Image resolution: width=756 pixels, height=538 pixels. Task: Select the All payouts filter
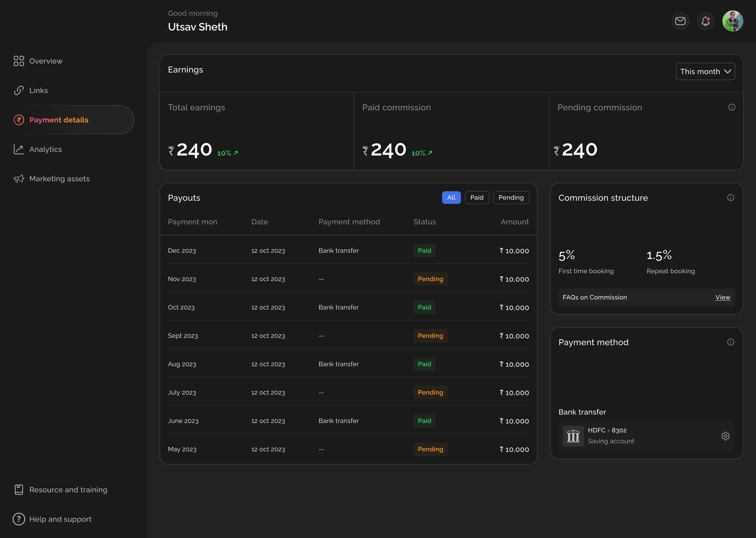(x=451, y=198)
